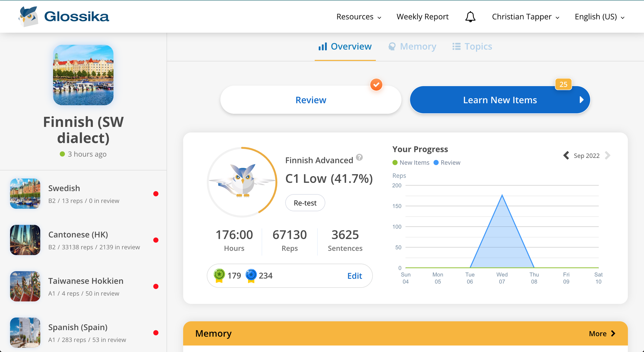Click the blue medal badge showing 234
The width and height of the screenshot is (644, 352).
(251, 275)
